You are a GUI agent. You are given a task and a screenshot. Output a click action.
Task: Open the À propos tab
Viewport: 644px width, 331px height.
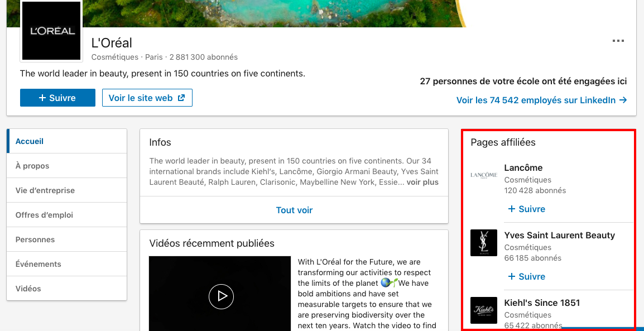[x=67, y=166]
